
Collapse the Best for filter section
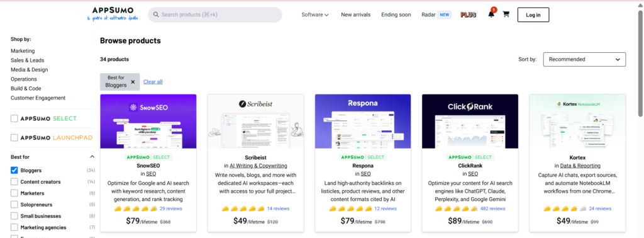[x=92, y=157]
